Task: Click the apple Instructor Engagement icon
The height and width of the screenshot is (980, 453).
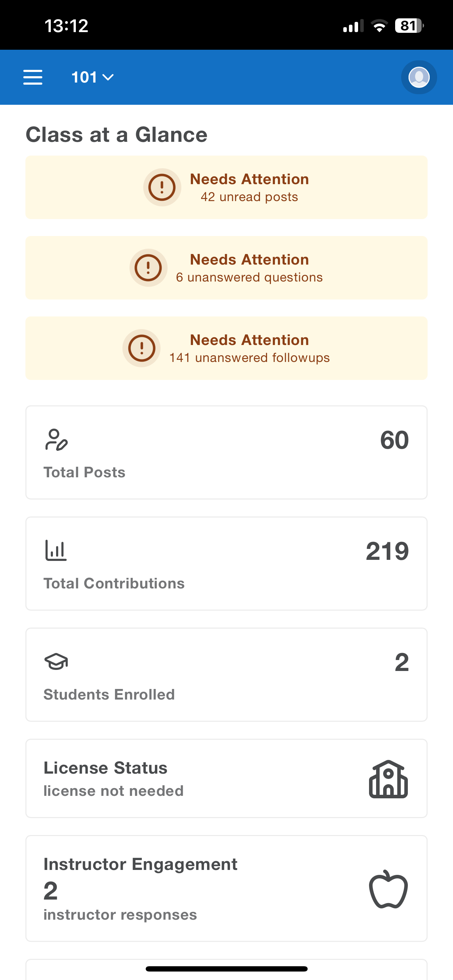Action: (388, 889)
